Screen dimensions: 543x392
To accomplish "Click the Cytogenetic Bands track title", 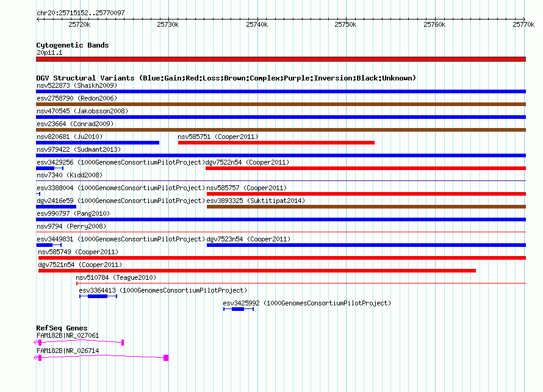I will coord(73,45).
